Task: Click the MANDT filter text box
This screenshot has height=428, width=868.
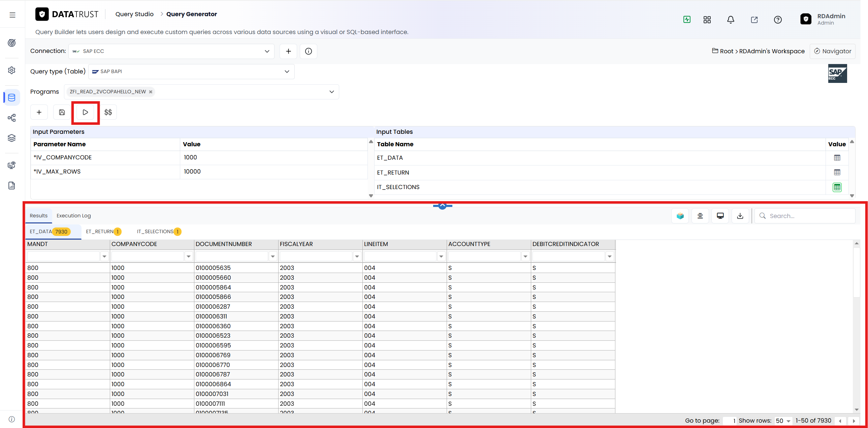Action: [63, 256]
